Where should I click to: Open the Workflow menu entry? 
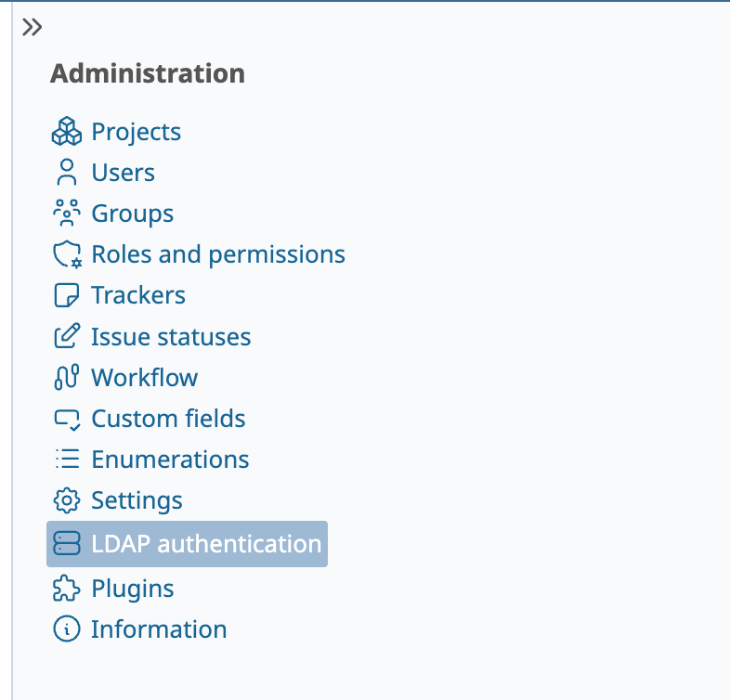click(144, 378)
